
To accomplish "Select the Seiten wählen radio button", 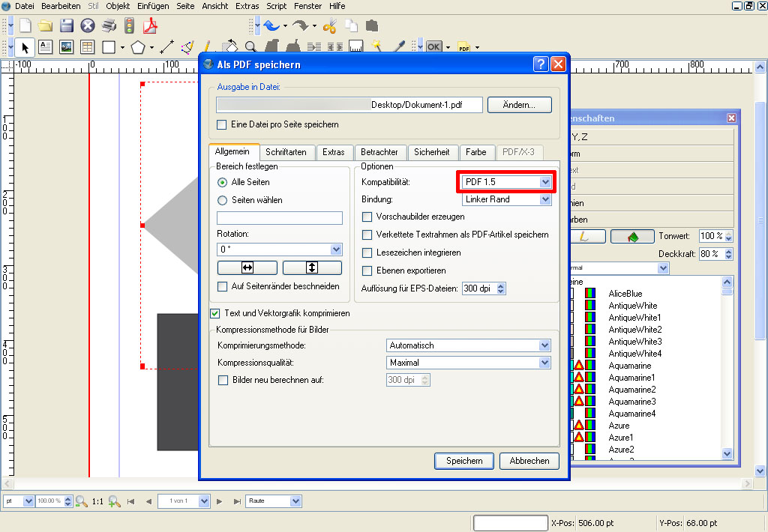I will tap(221, 199).
